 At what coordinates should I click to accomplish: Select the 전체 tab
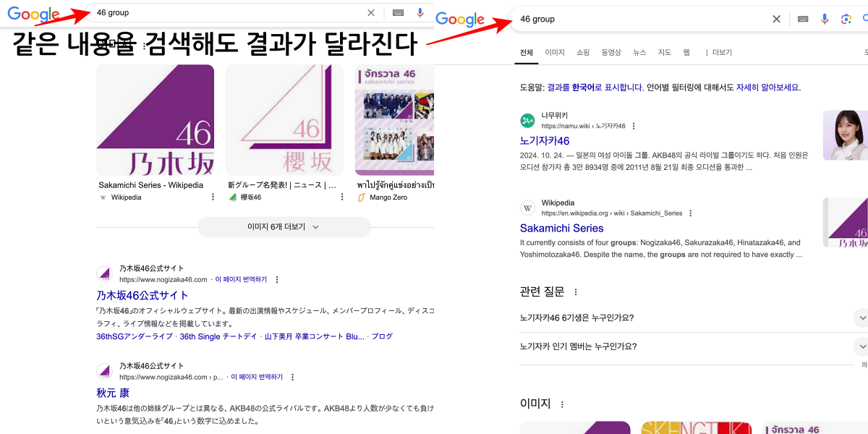(x=527, y=52)
